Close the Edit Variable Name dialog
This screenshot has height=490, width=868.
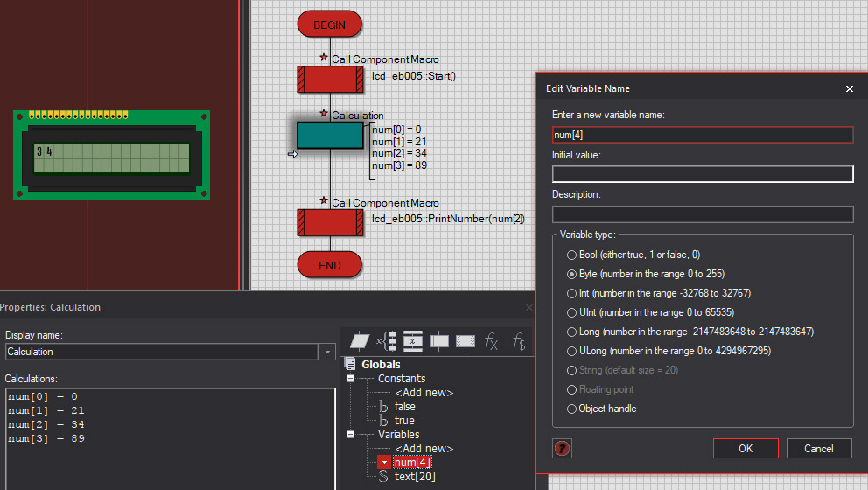849,88
